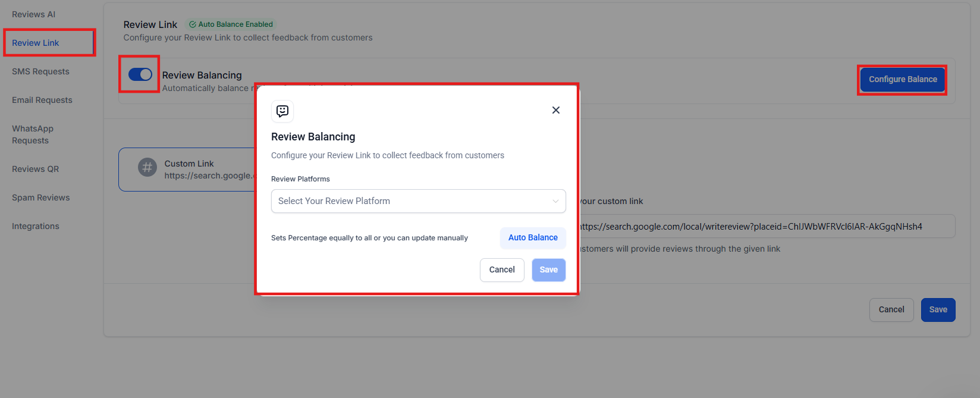
Task: Open the Select Your Review Platform dropdown
Action: 418,201
